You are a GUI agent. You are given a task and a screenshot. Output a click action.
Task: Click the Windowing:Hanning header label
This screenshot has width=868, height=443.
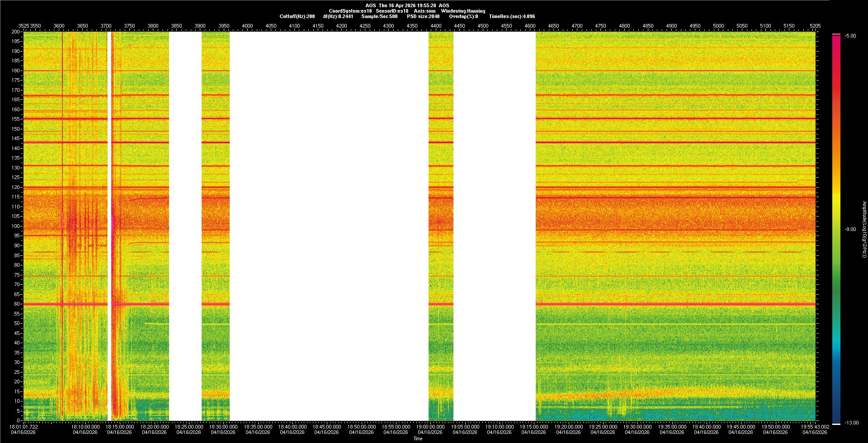pos(463,11)
